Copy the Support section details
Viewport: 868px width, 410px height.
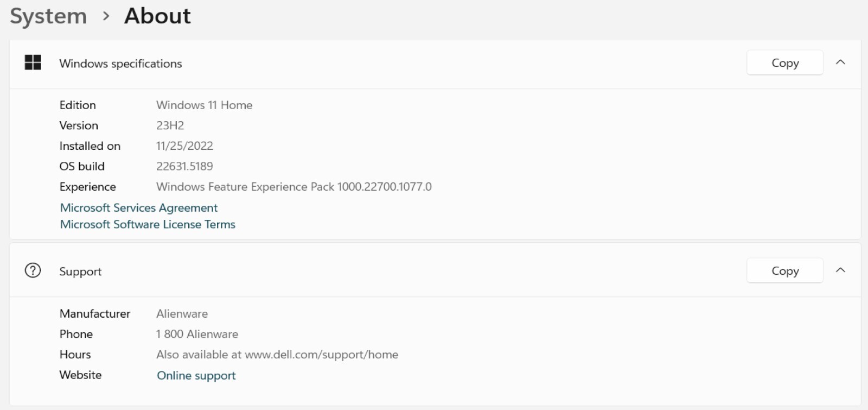click(784, 271)
